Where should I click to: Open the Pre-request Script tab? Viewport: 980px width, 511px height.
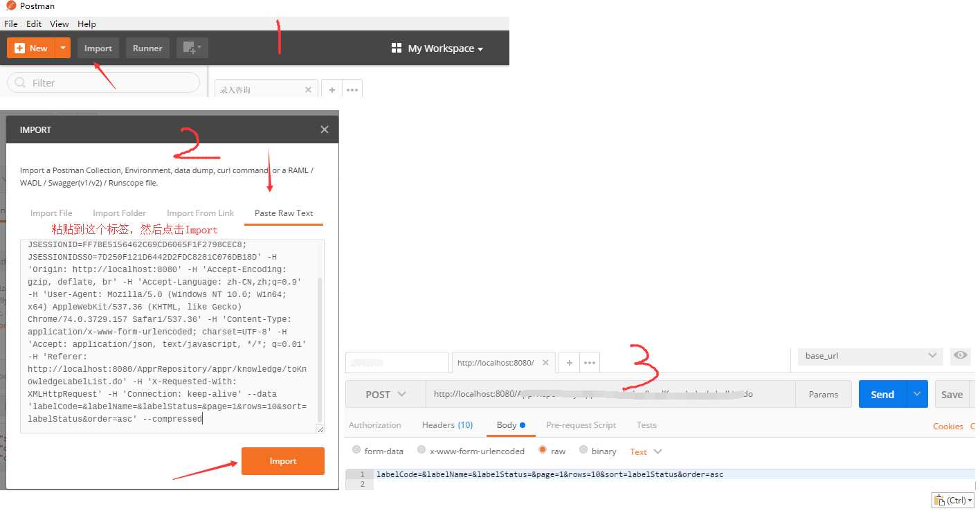581,425
